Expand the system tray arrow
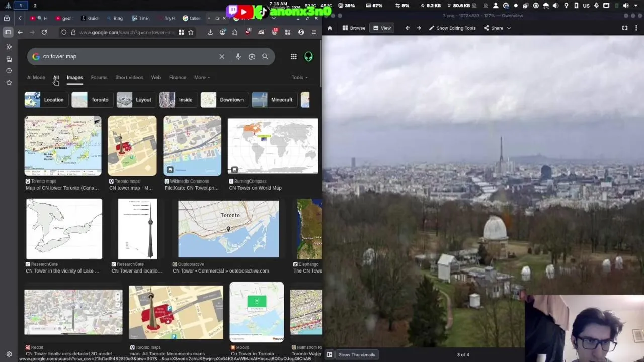644x362 pixels. [636, 6]
